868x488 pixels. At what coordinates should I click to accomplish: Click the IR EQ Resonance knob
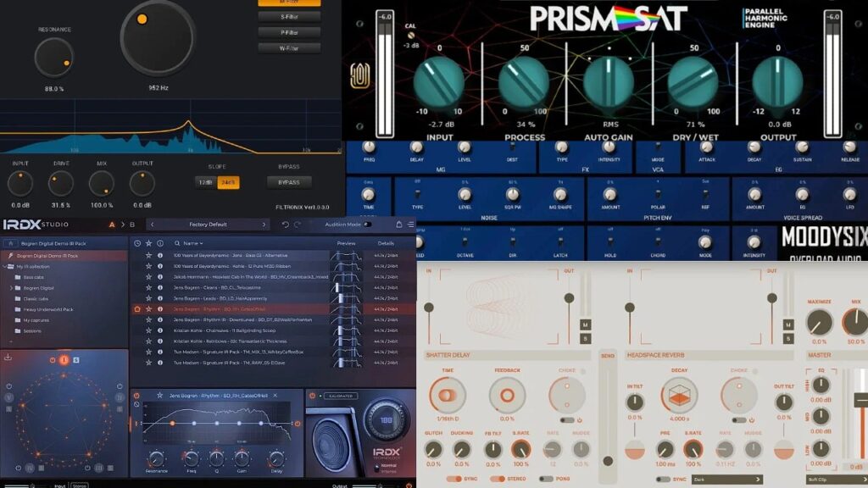[x=157, y=458]
